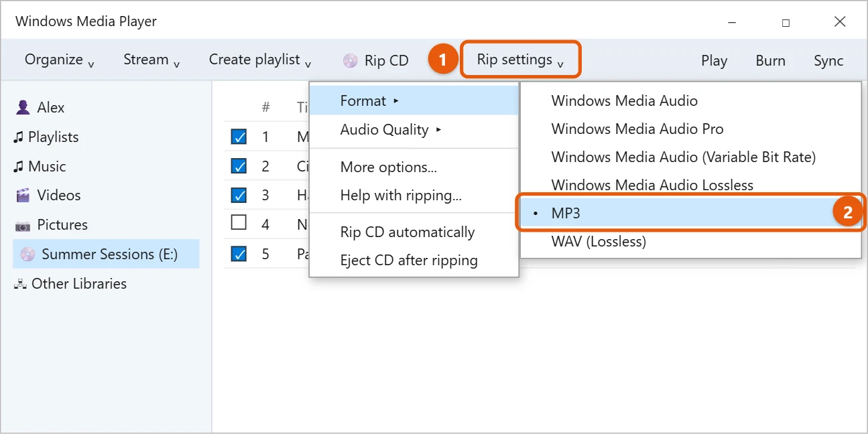Click the Alex user icon in sidebar
The height and width of the screenshot is (434, 868).
point(23,107)
